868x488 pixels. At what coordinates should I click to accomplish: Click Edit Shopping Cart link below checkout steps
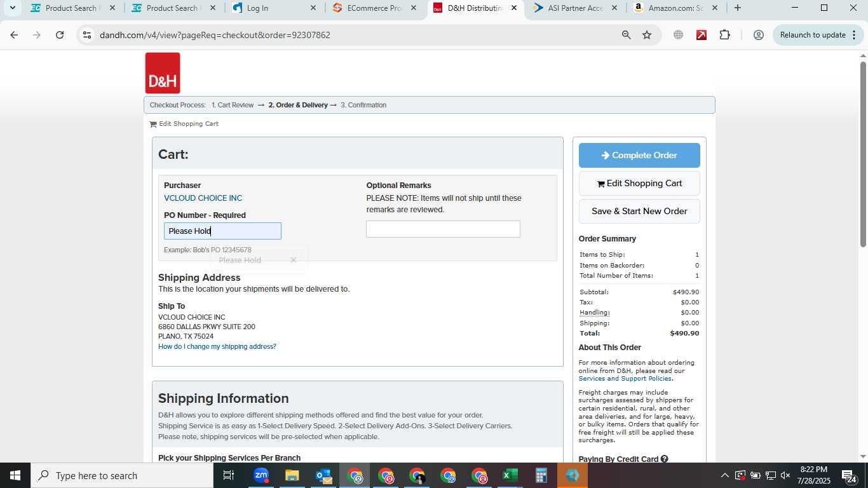184,124
